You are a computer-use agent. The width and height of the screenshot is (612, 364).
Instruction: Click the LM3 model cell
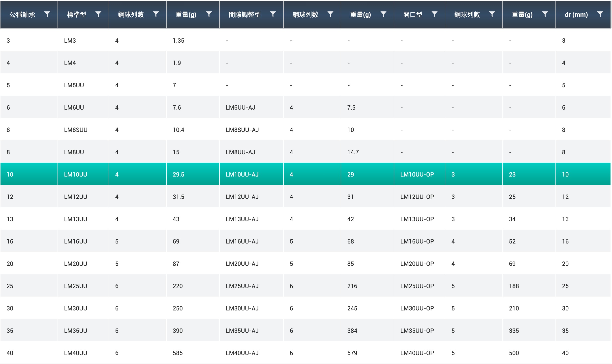(70, 40)
